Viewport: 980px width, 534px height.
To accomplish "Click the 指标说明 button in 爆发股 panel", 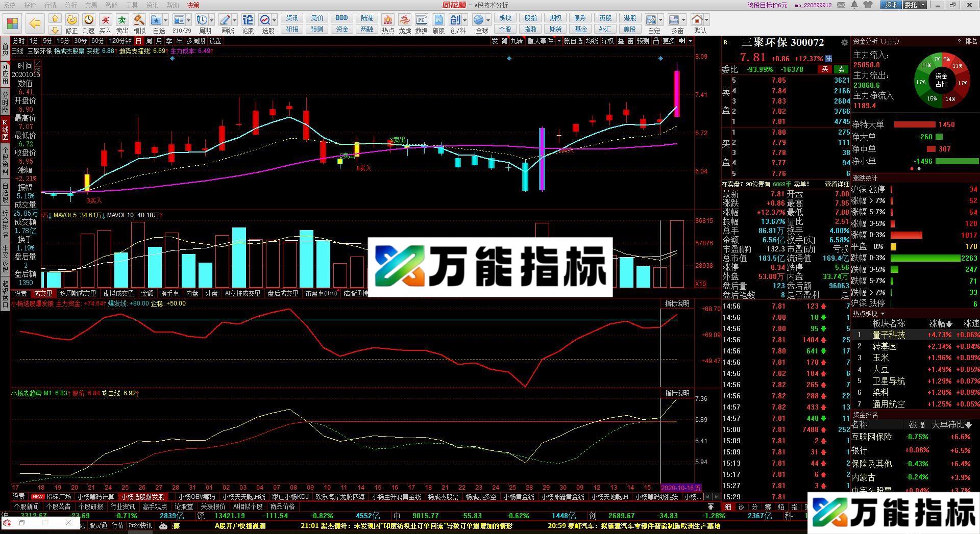I will coord(677,303).
